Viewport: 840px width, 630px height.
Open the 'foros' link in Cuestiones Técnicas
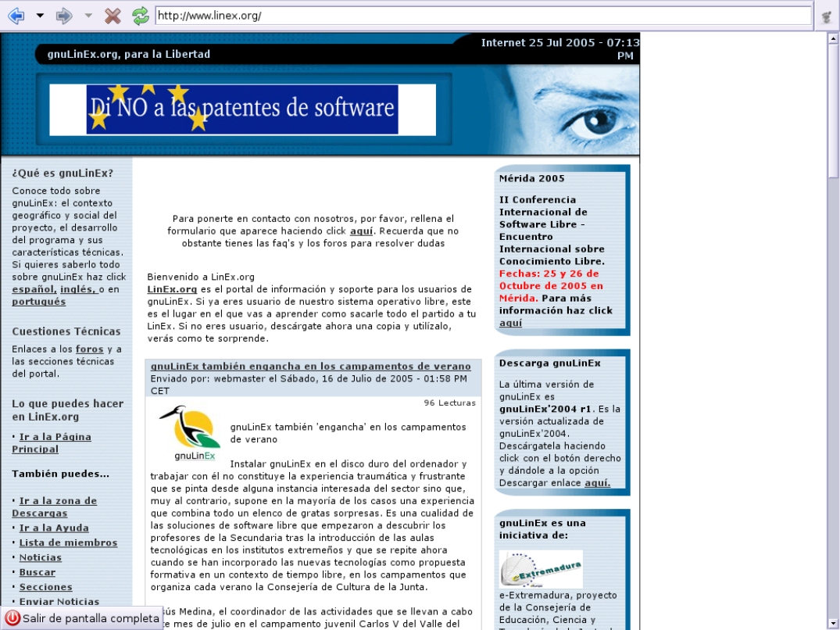89,349
